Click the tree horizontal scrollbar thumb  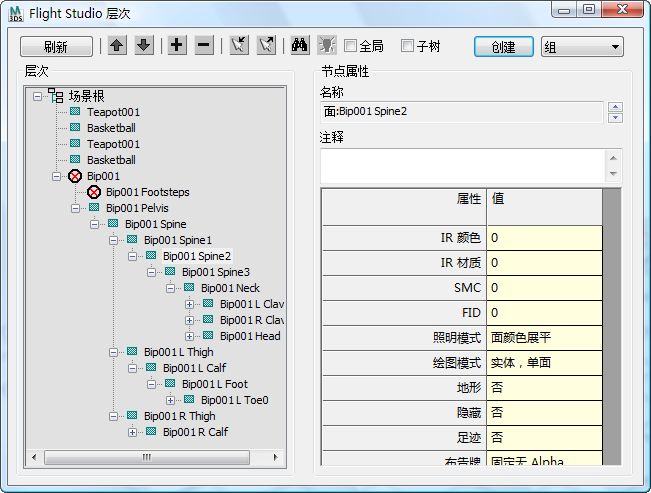147,457
